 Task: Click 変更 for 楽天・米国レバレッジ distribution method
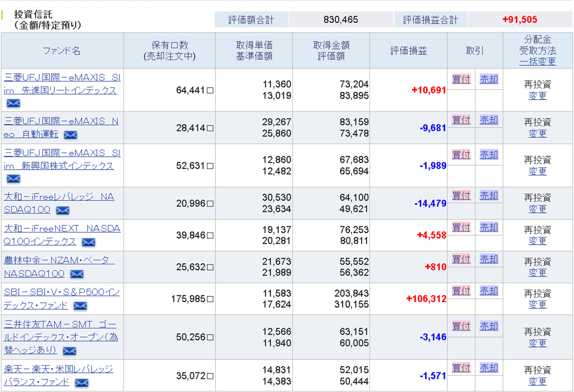coord(537,381)
